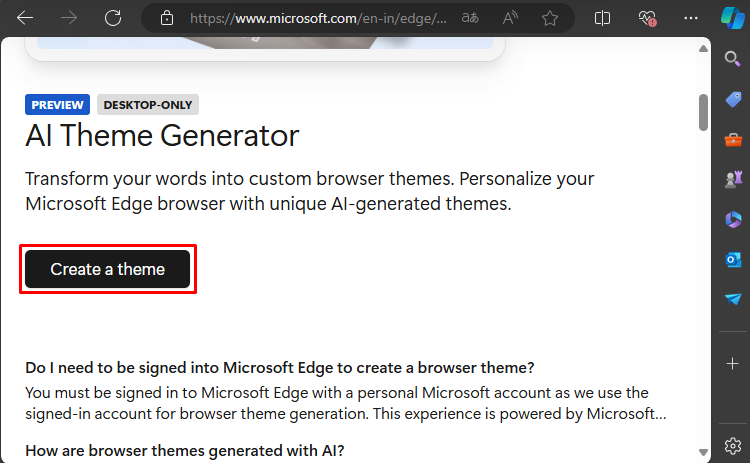750x463 pixels.
Task: Expand the sign-in FAQ question
Action: pyautogui.click(x=279, y=368)
